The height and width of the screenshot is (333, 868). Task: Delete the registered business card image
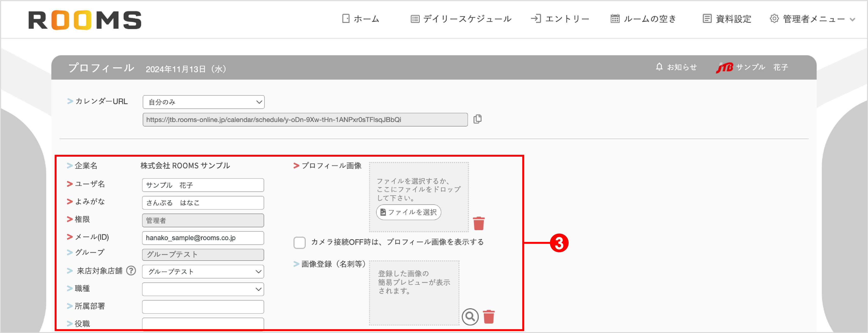point(489,316)
